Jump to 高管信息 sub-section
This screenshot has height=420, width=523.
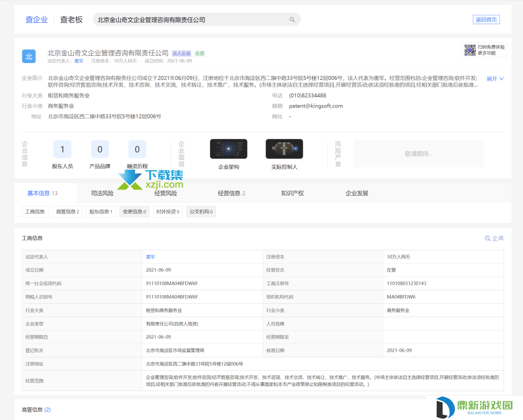click(67, 212)
